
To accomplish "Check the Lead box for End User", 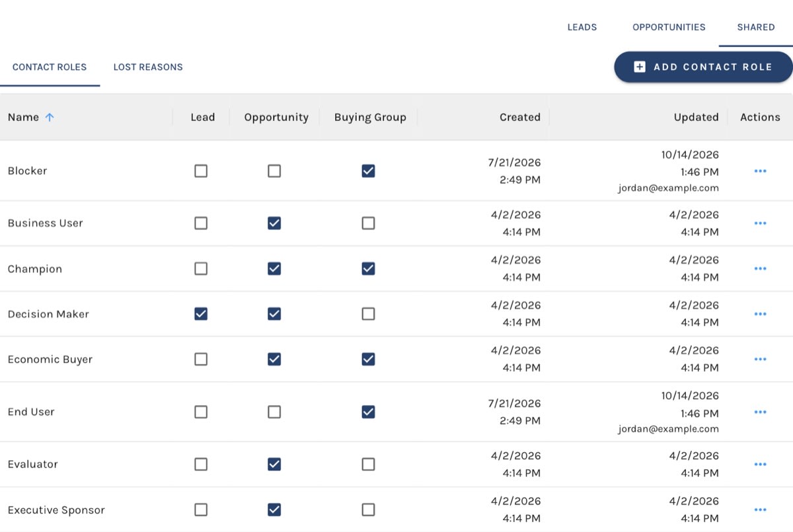I will [201, 412].
